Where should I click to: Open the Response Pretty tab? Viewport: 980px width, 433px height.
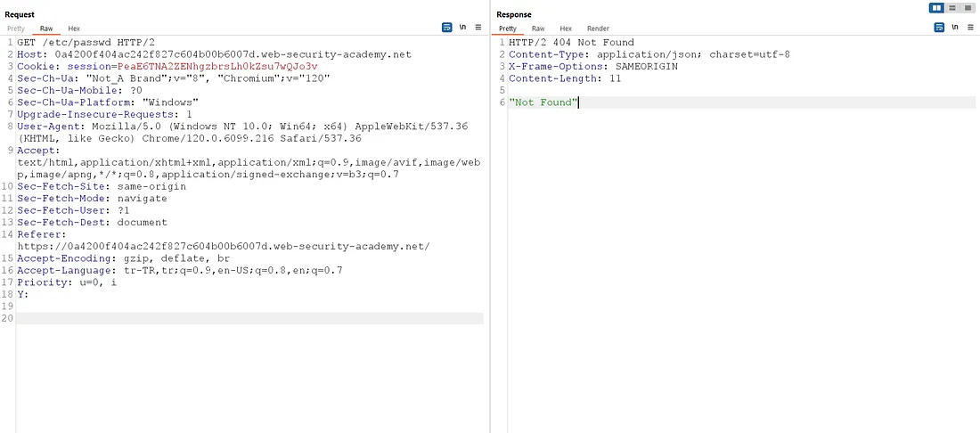click(508, 29)
